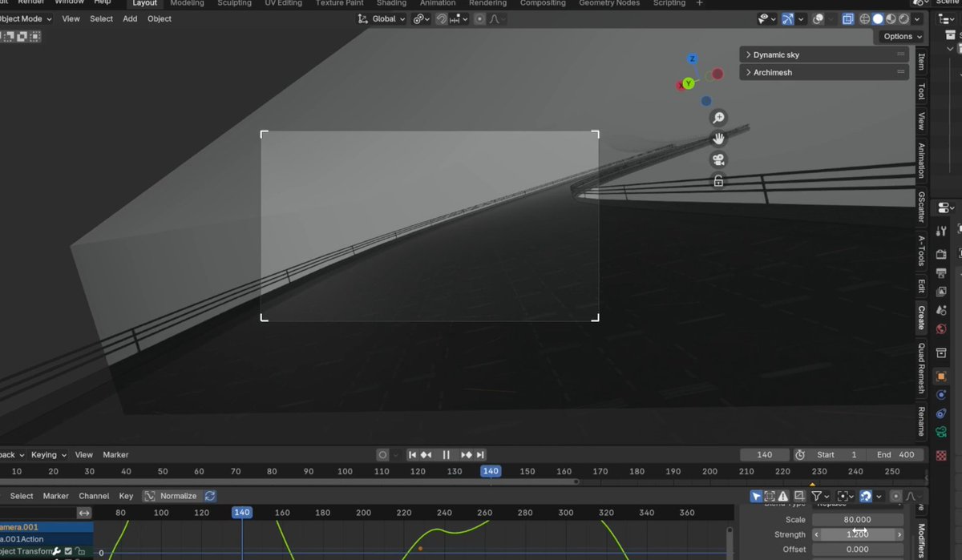Image resolution: width=962 pixels, height=560 pixels.
Task: Select Tool properties tab icon (wrench)
Action: (942, 231)
